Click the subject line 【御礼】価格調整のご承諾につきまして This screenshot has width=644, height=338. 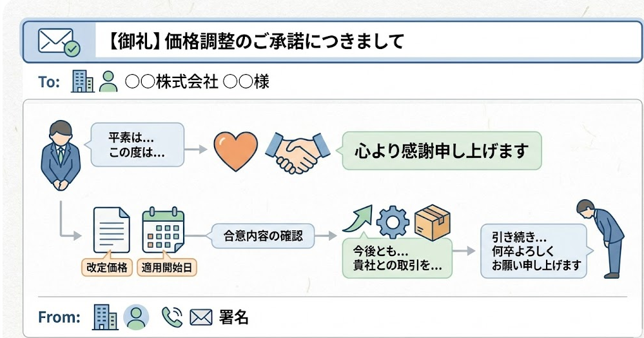click(253, 43)
